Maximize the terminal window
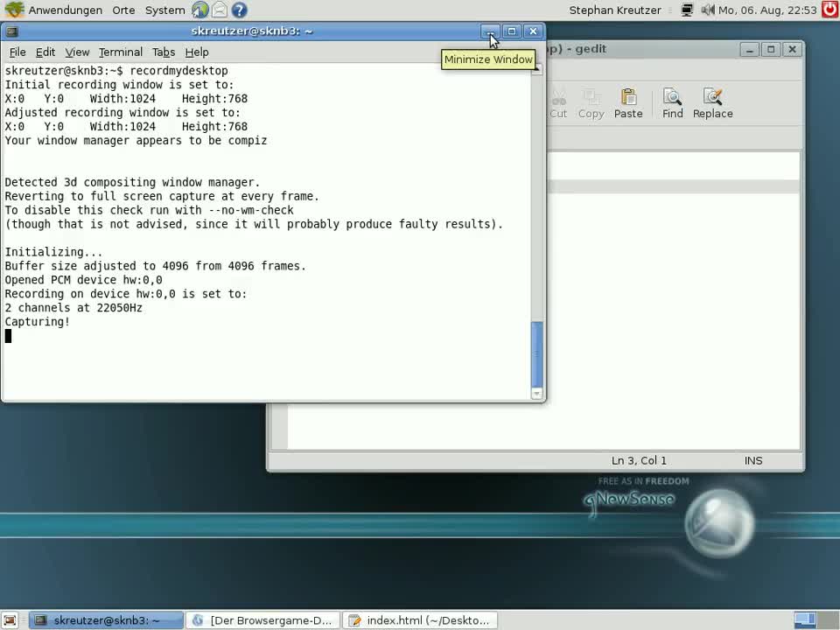840x630 pixels. tap(512, 31)
